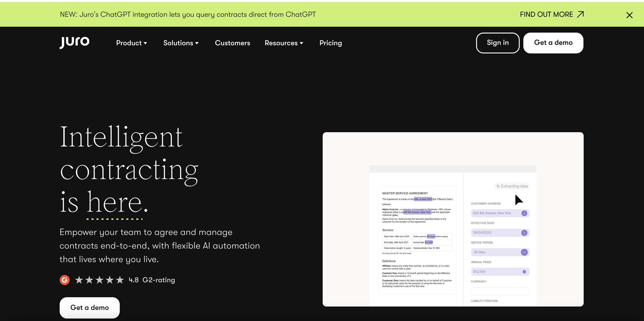
Task: Click the Extracting data sparkle icon
Action: 498,186
